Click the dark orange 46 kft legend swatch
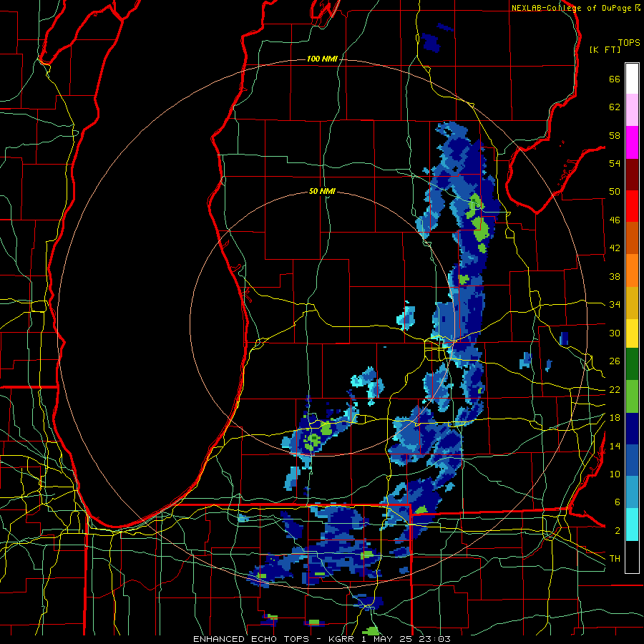The image size is (644, 644). pyautogui.click(x=632, y=238)
